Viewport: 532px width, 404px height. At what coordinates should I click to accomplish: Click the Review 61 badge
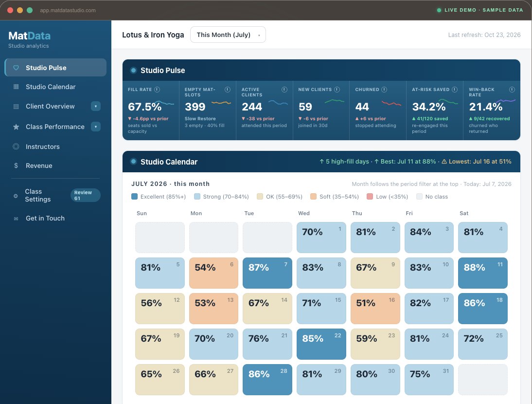pos(86,195)
